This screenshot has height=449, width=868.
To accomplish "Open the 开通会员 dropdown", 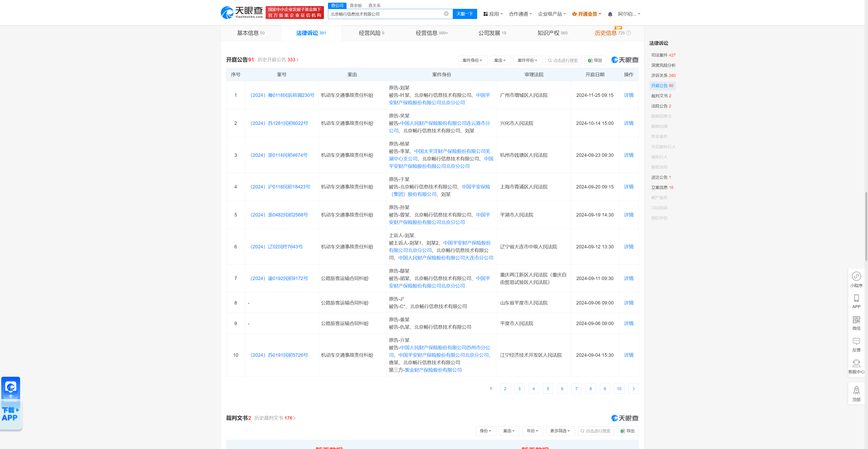I will 587,14.
